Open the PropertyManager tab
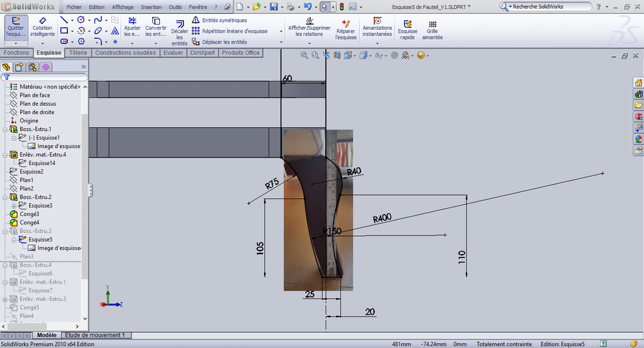 19,67
